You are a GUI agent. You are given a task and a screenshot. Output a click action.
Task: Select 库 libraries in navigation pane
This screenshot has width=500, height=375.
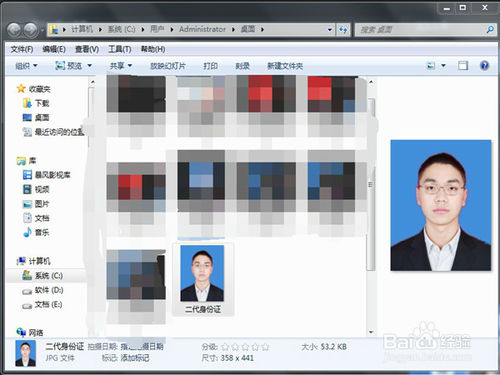click(26, 161)
